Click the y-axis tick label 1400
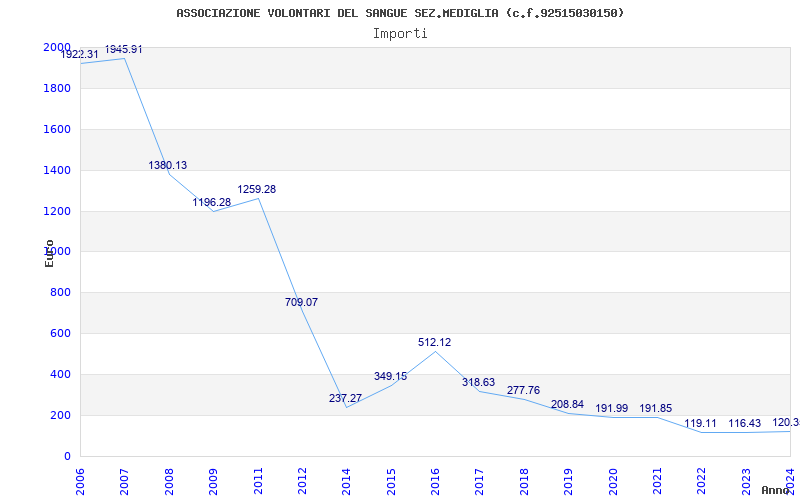Image resolution: width=800 pixels, height=500 pixels. [57, 170]
